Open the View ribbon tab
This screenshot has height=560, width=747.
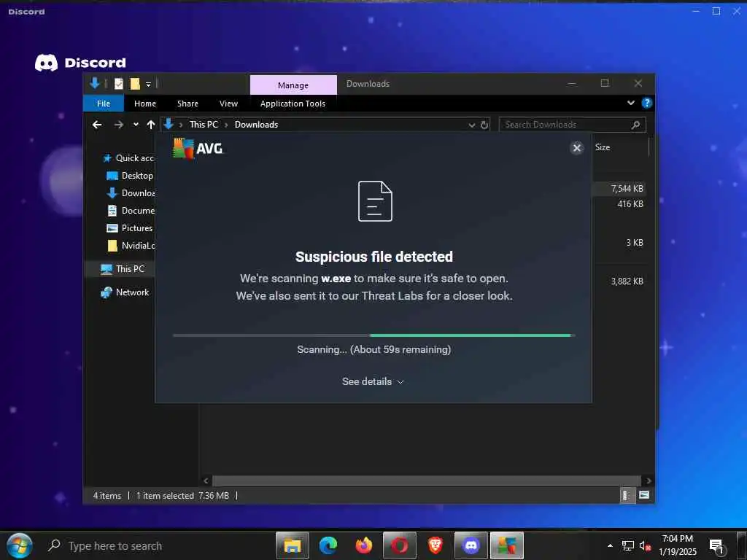228,104
